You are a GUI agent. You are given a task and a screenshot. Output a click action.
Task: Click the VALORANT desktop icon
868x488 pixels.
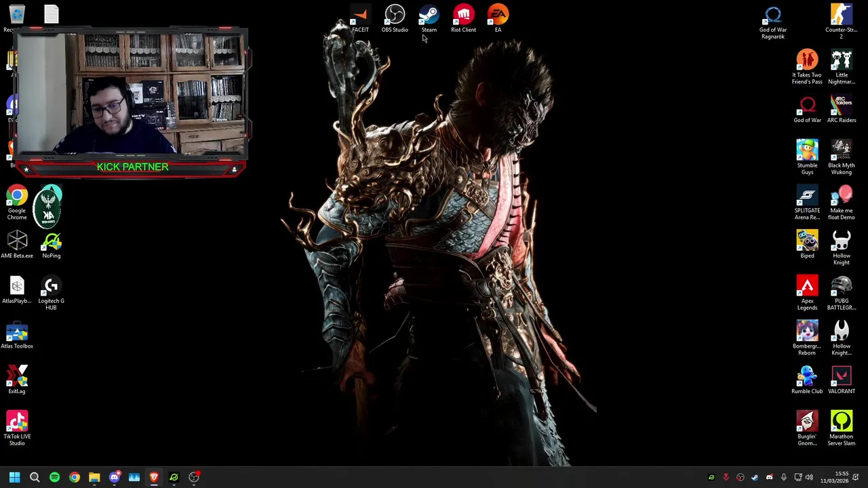pyautogui.click(x=841, y=380)
